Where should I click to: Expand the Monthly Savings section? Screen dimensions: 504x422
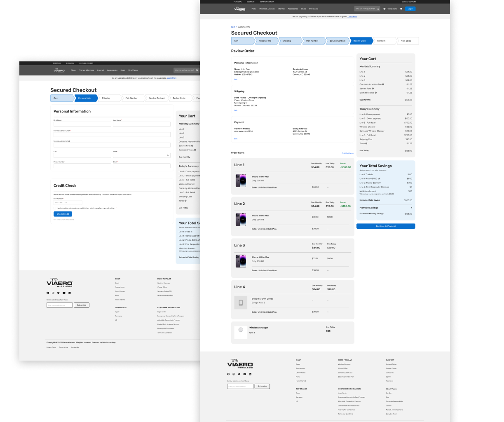click(411, 208)
